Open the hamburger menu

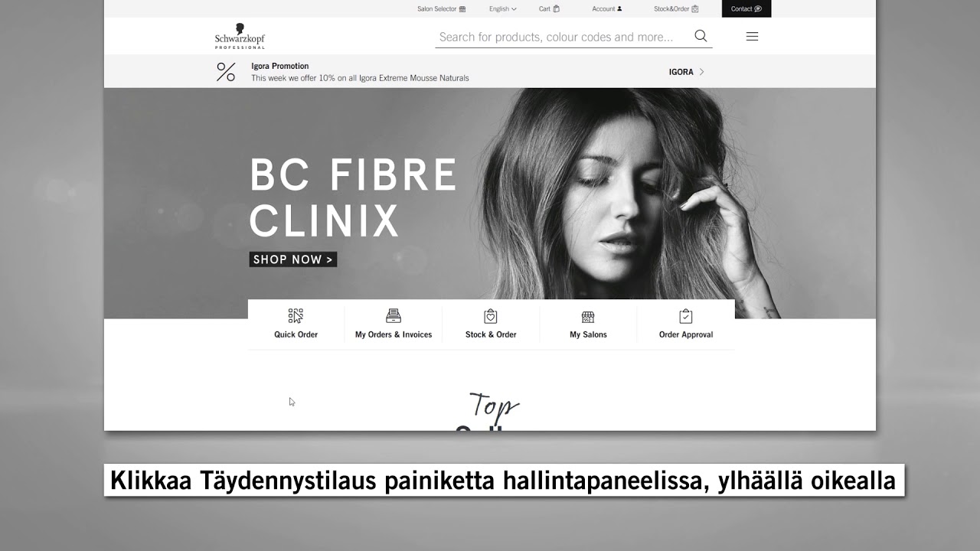pyautogui.click(x=752, y=36)
